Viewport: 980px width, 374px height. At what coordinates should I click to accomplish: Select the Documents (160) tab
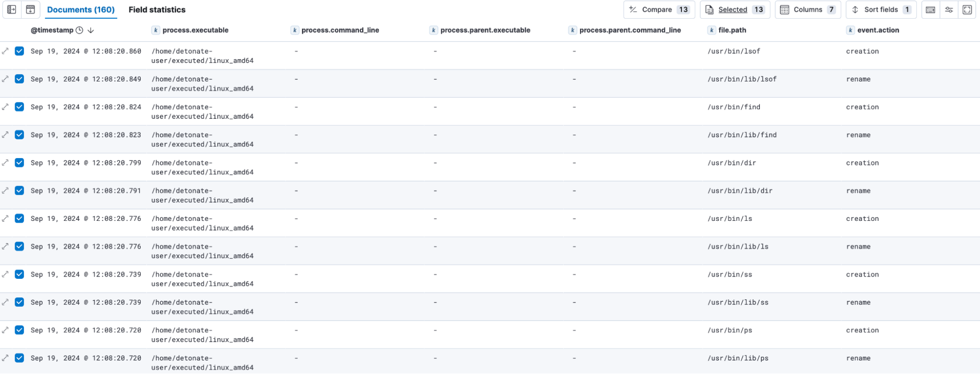(81, 10)
